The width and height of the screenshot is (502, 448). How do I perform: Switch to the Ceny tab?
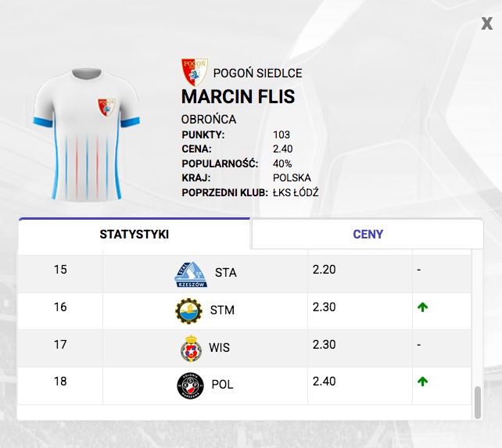(368, 234)
